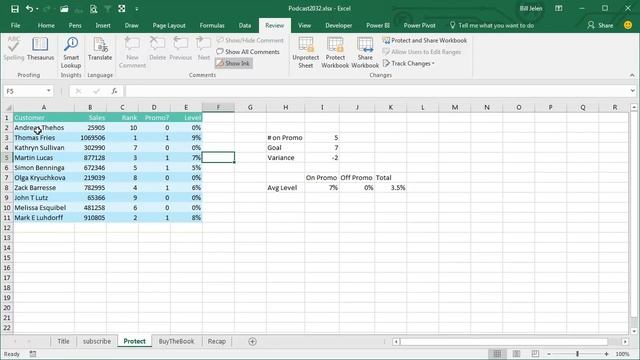Screen dimensions: 640x360
Task: Open Print Preview from Quick Access Toolbar
Action: click(x=93, y=9)
